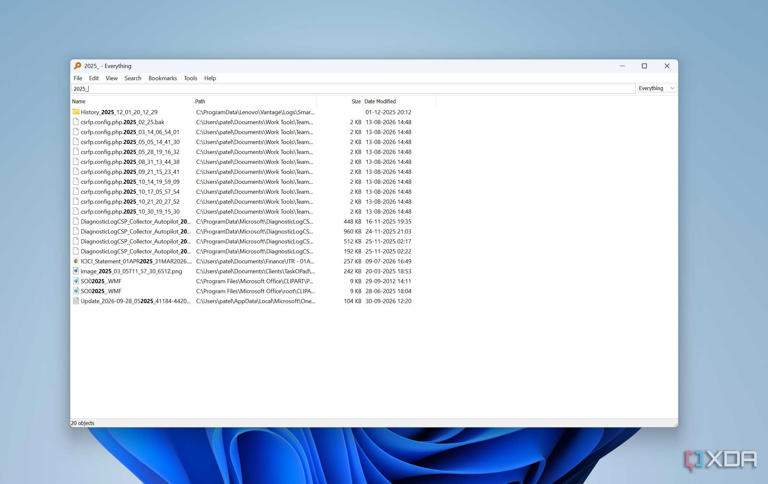Select file csrfp.config.php.2025_10_30_19_15_30

[x=130, y=212]
